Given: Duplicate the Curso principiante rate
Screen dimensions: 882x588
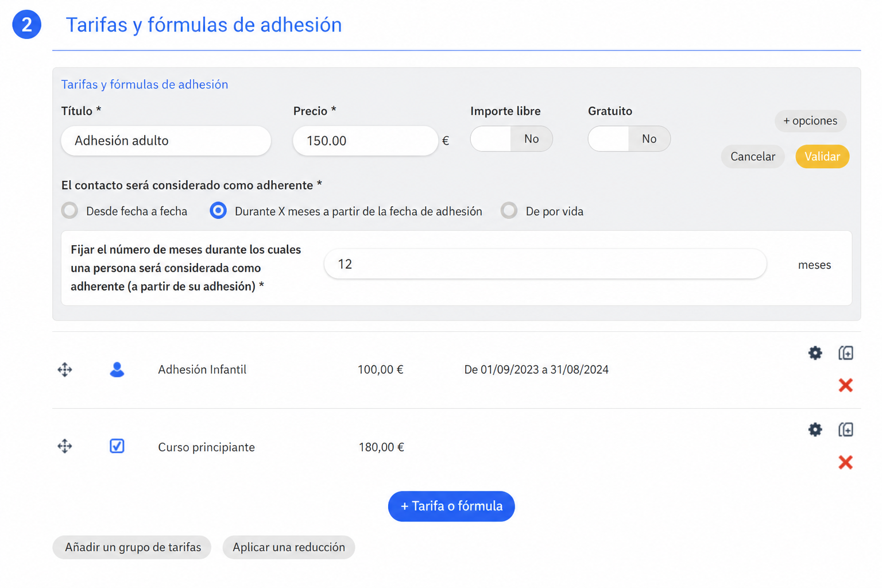Looking at the screenshot, I should [x=845, y=430].
